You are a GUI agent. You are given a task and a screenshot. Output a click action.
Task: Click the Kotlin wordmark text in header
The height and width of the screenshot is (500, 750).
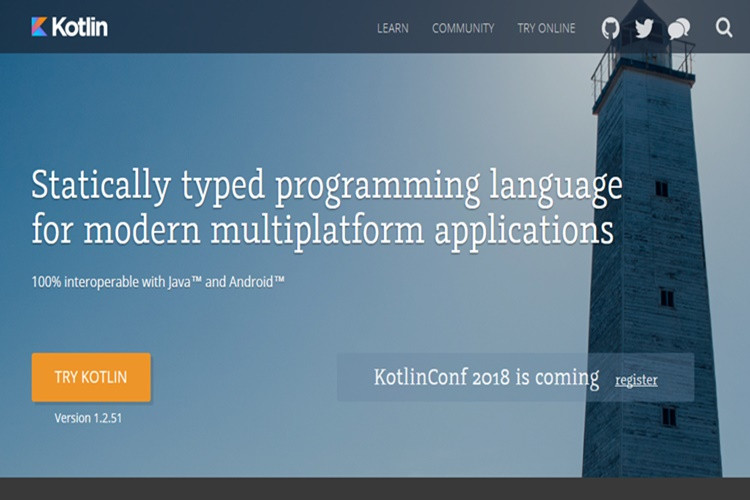(80, 27)
